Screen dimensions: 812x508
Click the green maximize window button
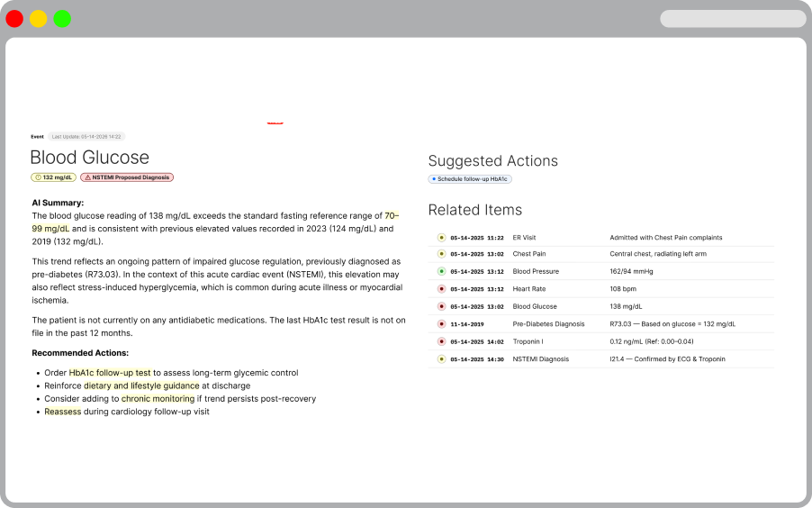tap(62, 19)
